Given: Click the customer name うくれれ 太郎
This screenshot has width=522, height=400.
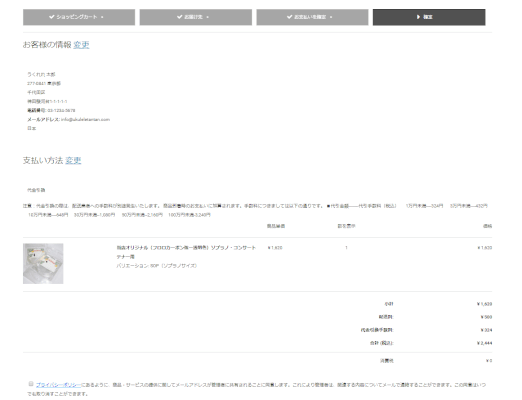Looking at the screenshot, I should coord(41,74).
